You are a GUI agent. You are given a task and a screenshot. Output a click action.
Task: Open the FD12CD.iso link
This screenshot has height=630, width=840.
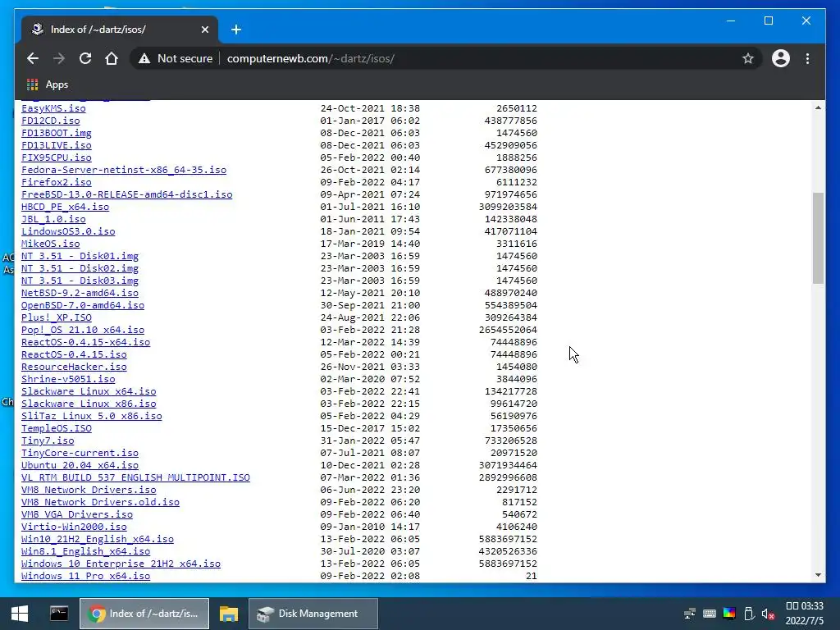tap(50, 121)
